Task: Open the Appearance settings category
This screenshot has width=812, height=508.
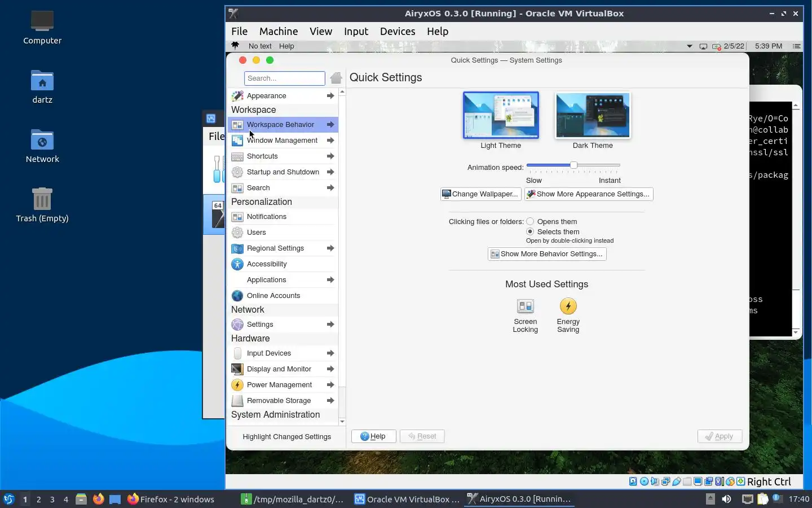Action: (283, 96)
